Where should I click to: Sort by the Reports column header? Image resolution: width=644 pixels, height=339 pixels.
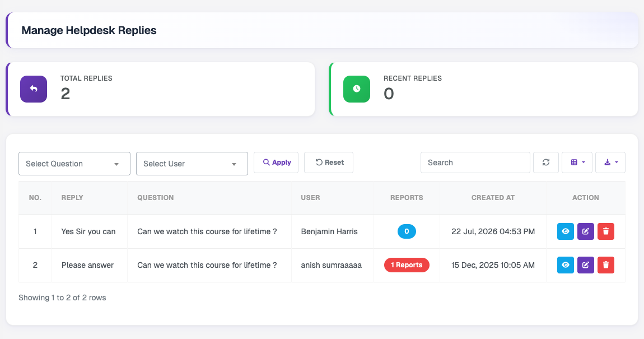click(407, 198)
